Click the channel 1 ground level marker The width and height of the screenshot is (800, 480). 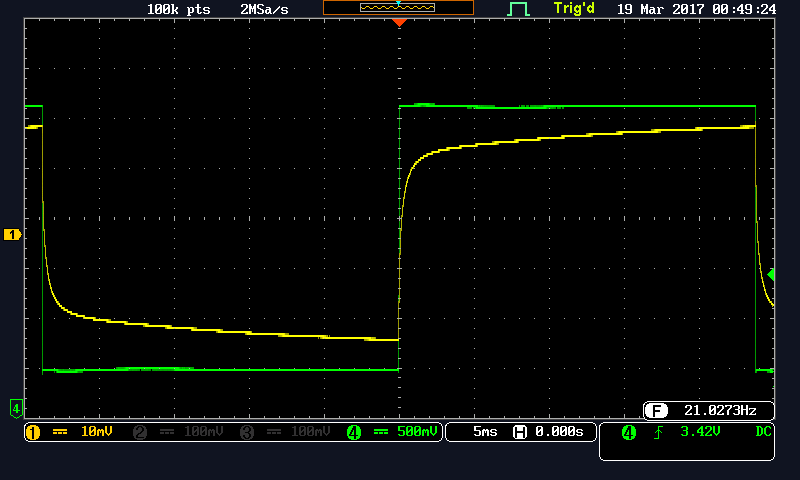[x=12, y=235]
